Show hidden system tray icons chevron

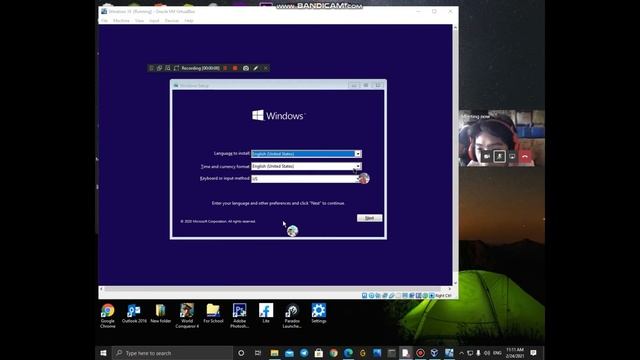click(462, 353)
